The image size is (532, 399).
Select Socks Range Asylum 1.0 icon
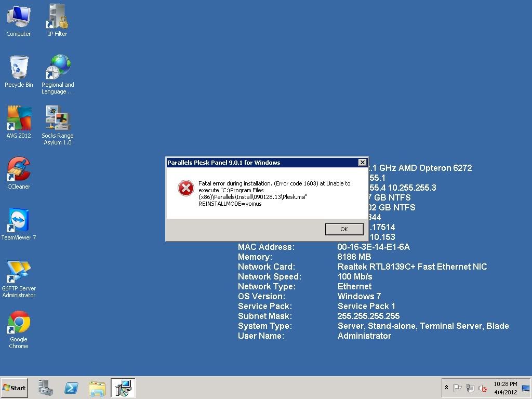click(58, 126)
